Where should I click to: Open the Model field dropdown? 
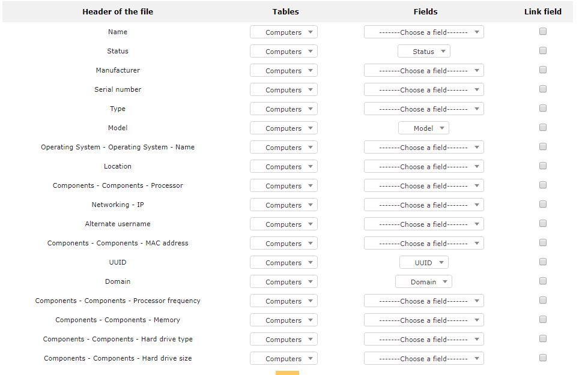coord(424,128)
